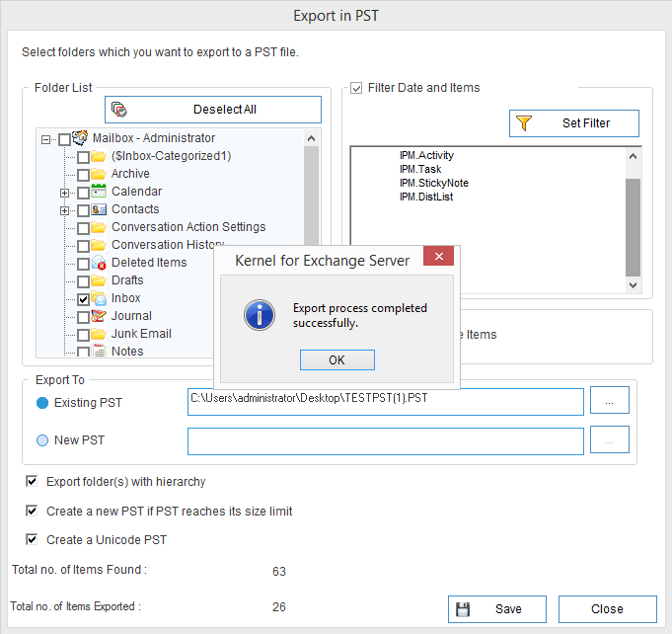This screenshot has height=634, width=672.
Task: Select the Conversation Action Settings label
Action: coord(188,227)
